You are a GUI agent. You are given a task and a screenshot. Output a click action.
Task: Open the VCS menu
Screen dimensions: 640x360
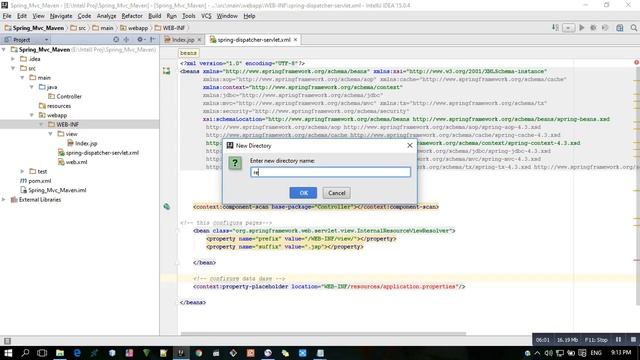(x=206, y=16)
